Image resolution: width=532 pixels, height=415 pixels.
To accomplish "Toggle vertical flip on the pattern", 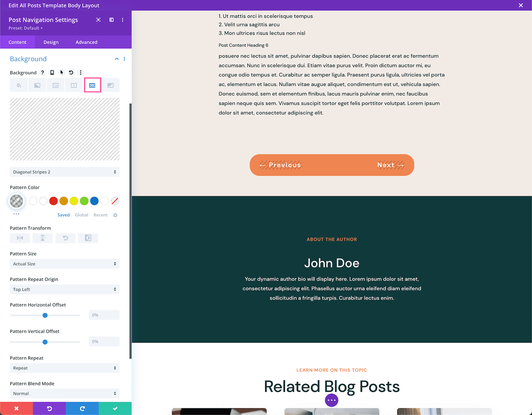I will coord(43,238).
